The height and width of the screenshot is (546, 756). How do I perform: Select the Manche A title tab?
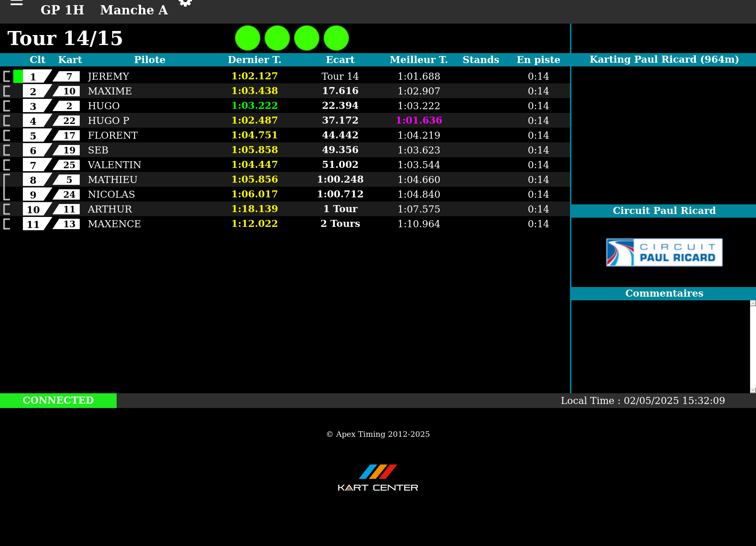[134, 10]
